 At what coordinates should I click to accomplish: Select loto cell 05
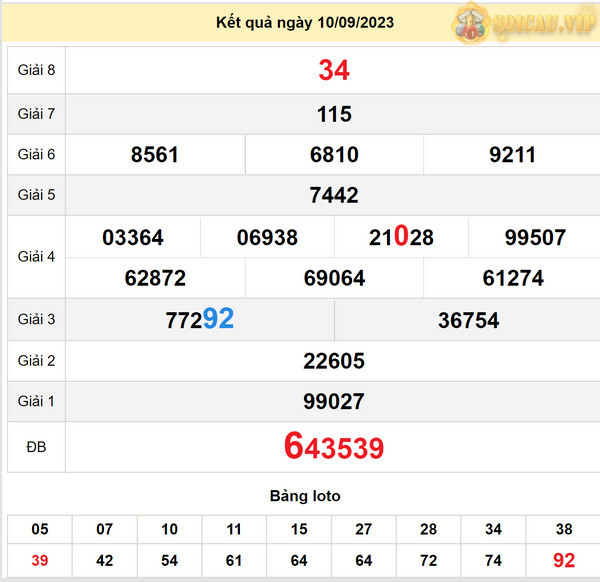(40, 529)
